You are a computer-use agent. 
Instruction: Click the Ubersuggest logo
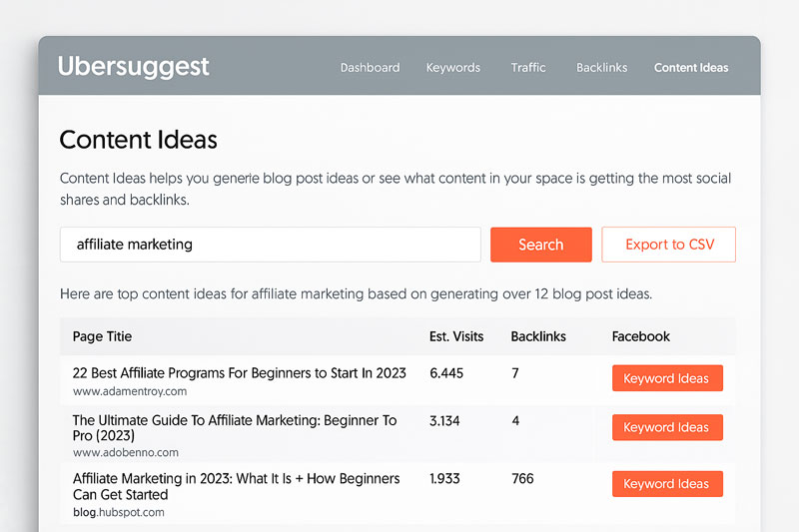pos(133,67)
